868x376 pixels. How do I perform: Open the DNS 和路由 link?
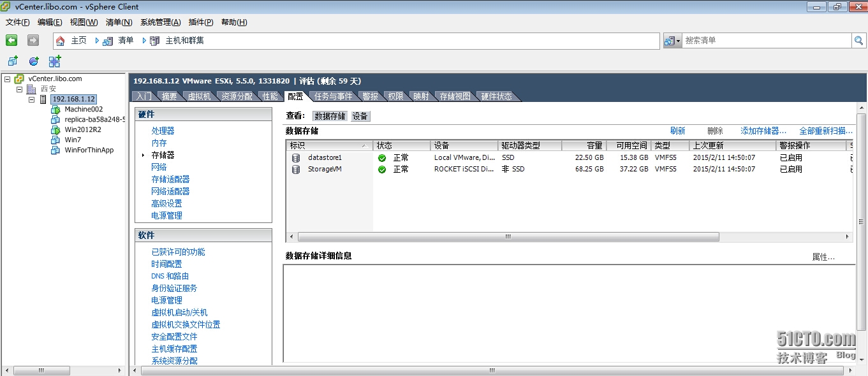170,276
